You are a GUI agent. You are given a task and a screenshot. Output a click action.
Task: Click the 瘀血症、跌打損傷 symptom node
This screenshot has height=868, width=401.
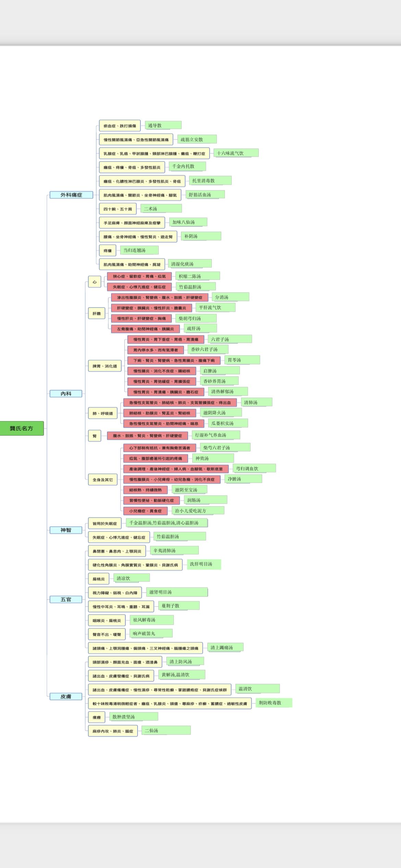(x=120, y=126)
